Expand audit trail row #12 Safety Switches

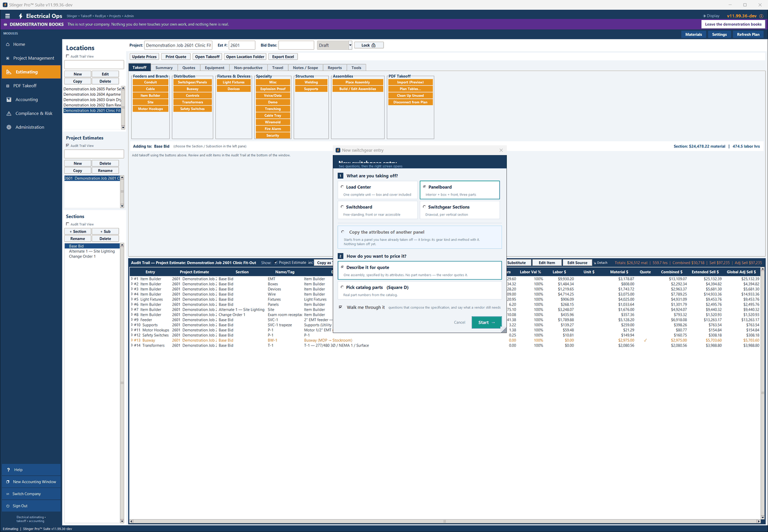(x=132, y=335)
